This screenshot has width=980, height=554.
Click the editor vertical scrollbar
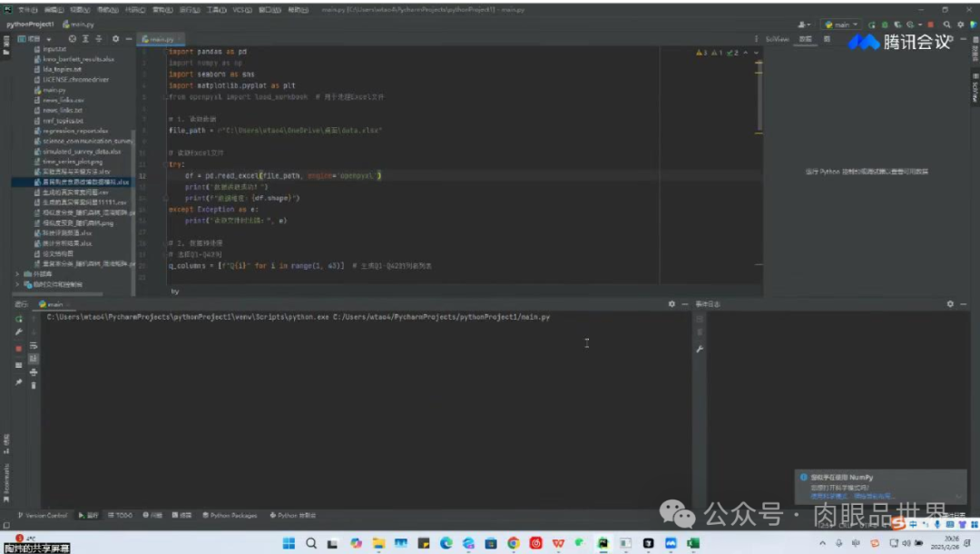click(x=759, y=94)
